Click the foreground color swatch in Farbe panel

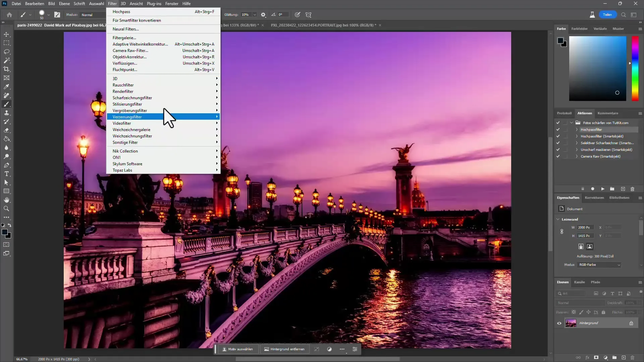(560, 41)
